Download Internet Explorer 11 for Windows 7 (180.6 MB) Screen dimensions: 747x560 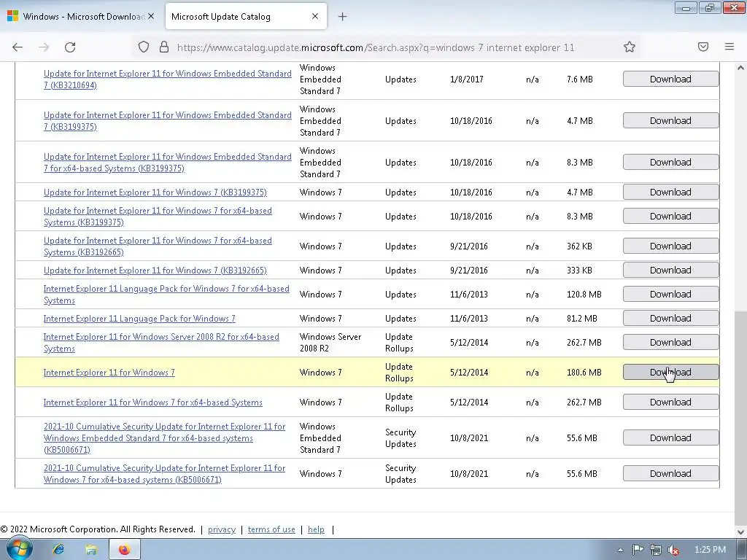point(670,373)
